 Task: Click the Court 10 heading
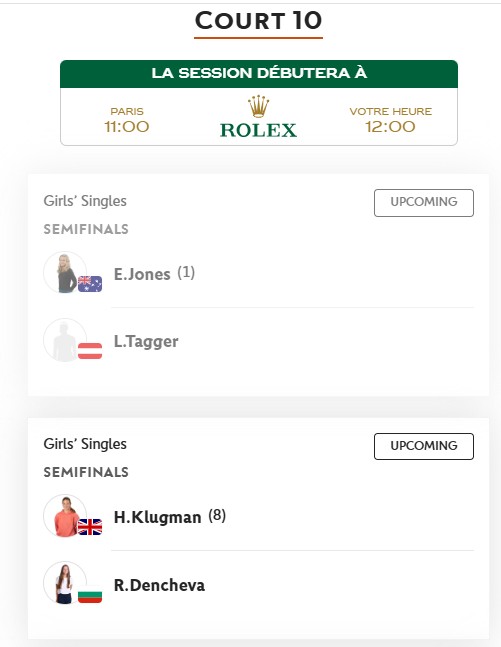(258, 21)
